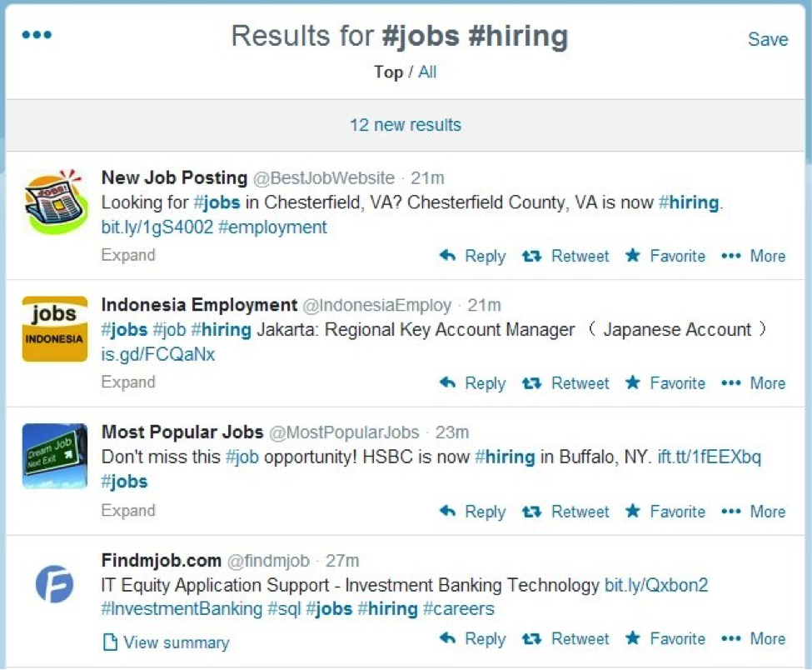Open More options on the Indonesia Employment tweet
The height and width of the screenshot is (670, 812).
click(753, 383)
